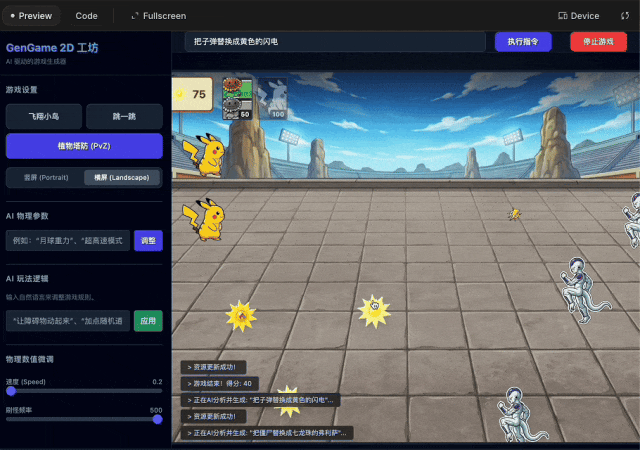Collect the sun with the white face
Image resolution: width=640 pixels, height=450 pixels.
tap(374, 312)
